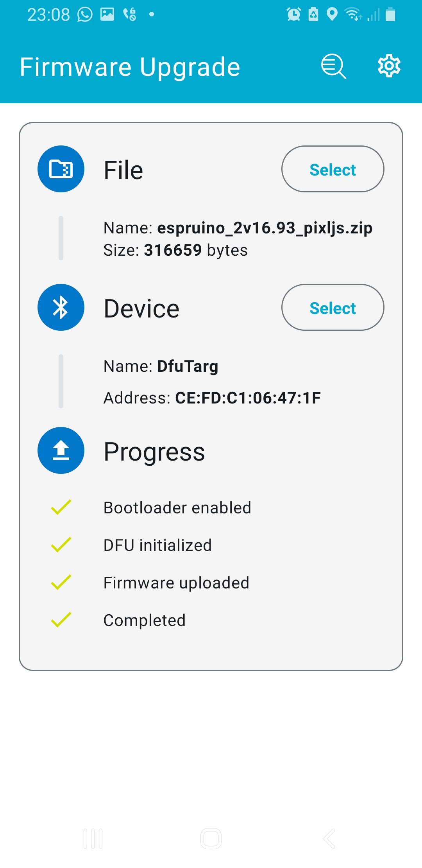Click the DFU initialized checkmark

click(x=61, y=545)
